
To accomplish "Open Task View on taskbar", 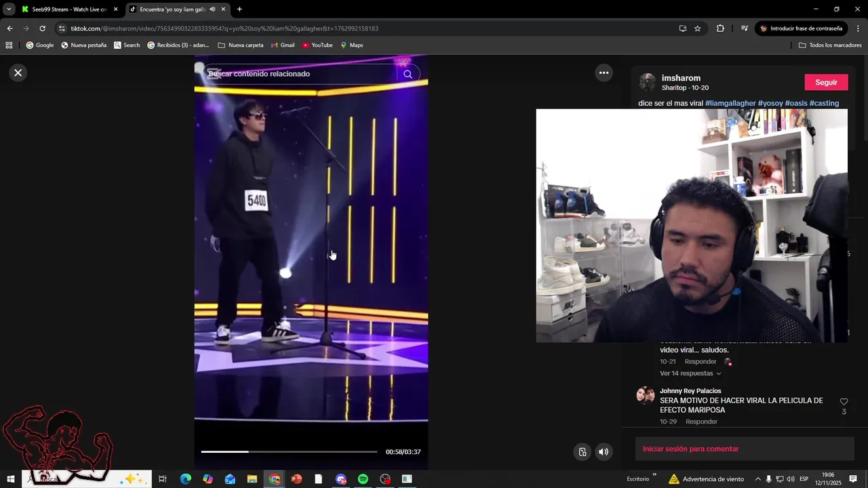I will 163,479.
